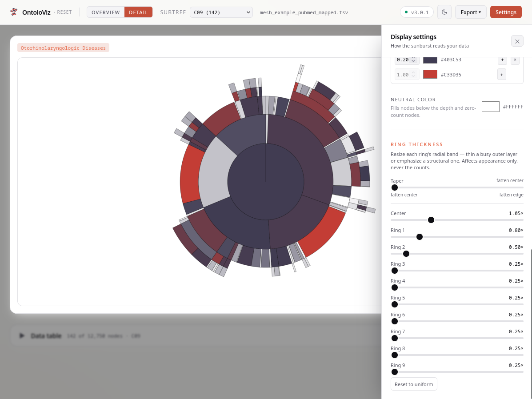
Task: Close the Display settings panel
Action: coord(517,41)
